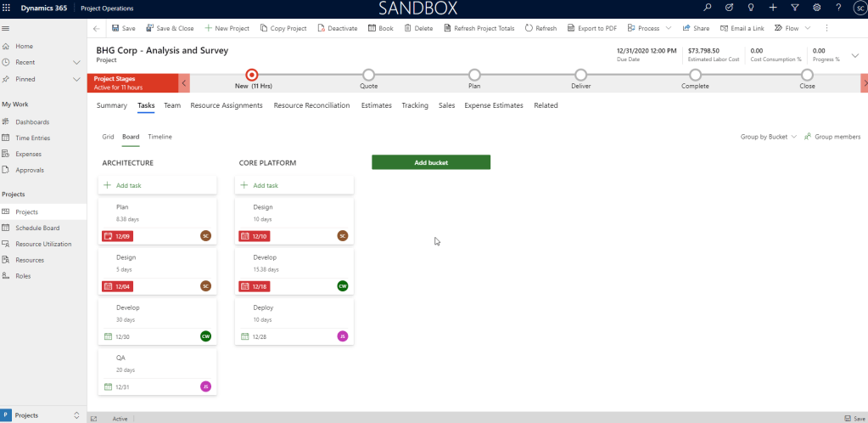This screenshot has height=423, width=868.
Task: Select the Quote stage circle
Action: click(x=368, y=75)
